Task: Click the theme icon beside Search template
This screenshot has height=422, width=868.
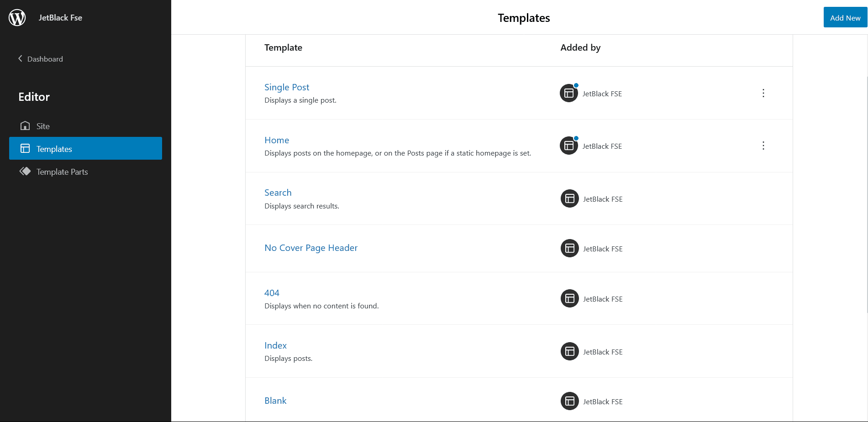Action: (x=569, y=198)
